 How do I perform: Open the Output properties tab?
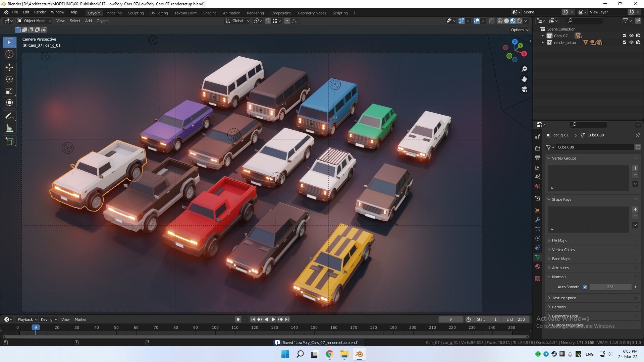pos(538,158)
